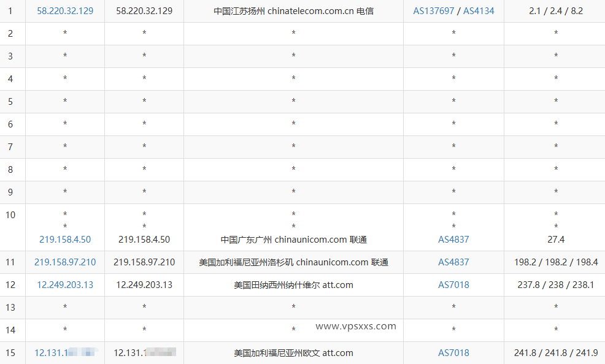The height and width of the screenshot is (364, 605).
Task: Open AS4134 link in hop 1
Action: click(x=479, y=11)
